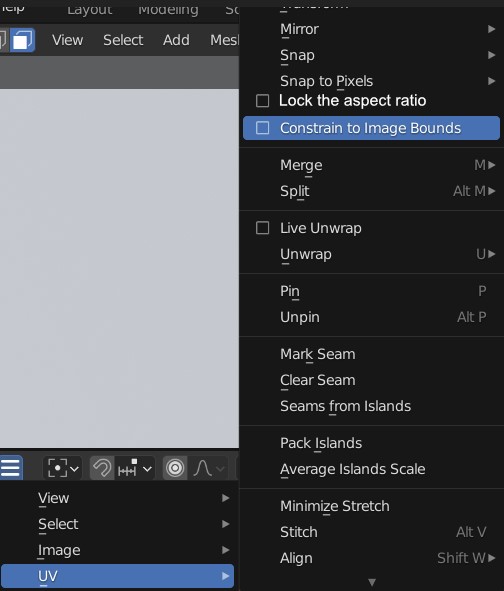504x591 pixels.
Task: Select Stitch in the UV menu
Action: [371, 532]
